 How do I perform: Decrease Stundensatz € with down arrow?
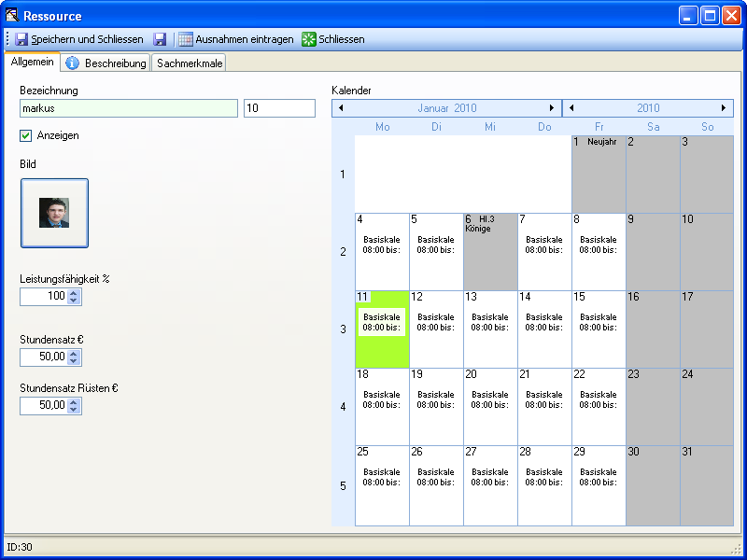[x=75, y=361]
